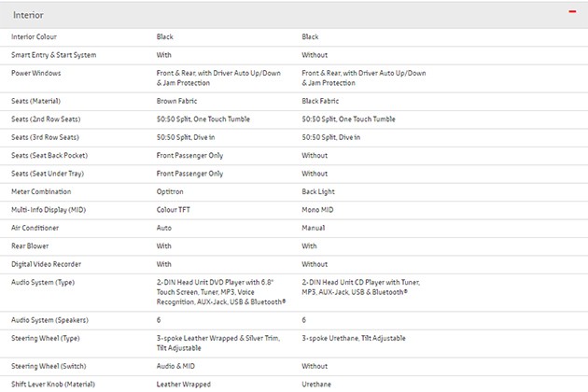Select the Seats (3rd Row Seats) label
This screenshot has height=392, width=588.
(x=50, y=137)
